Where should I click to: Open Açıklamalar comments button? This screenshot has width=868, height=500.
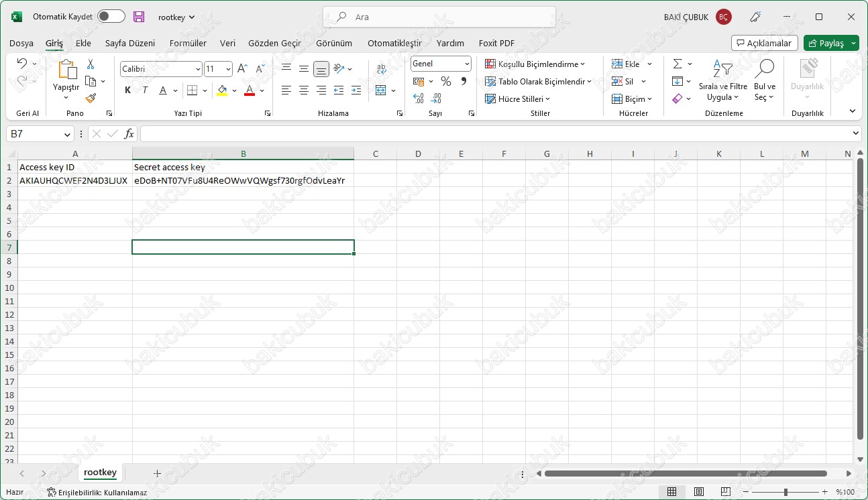pyautogui.click(x=765, y=43)
